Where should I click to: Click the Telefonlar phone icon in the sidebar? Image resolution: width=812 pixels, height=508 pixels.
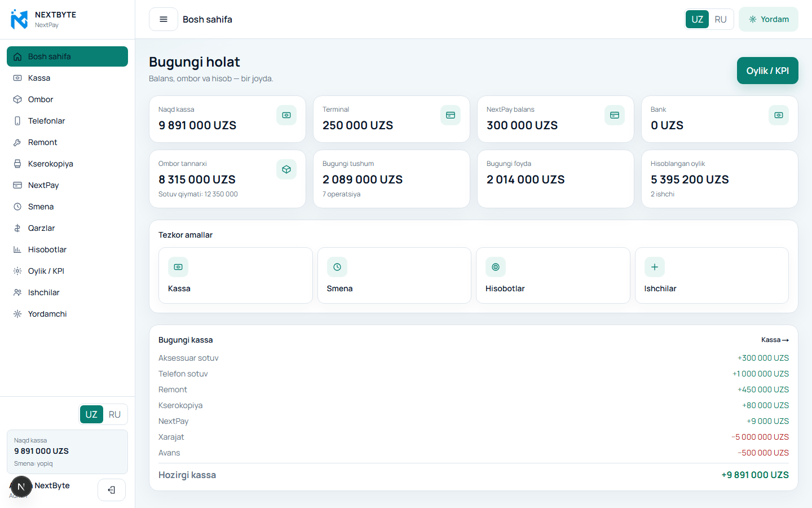tap(17, 121)
